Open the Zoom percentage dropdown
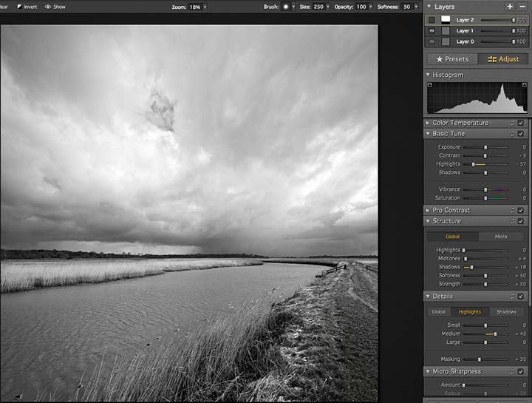The height and width of the screenshot is (403, 532). pos(205,7)
